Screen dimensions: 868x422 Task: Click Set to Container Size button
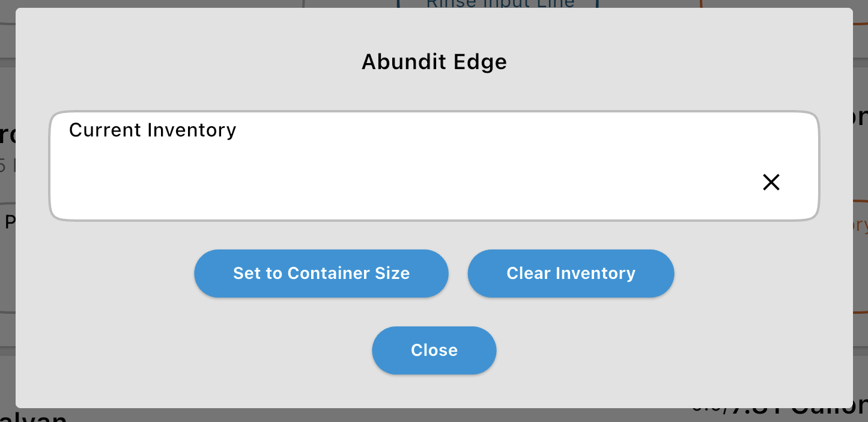321,274
